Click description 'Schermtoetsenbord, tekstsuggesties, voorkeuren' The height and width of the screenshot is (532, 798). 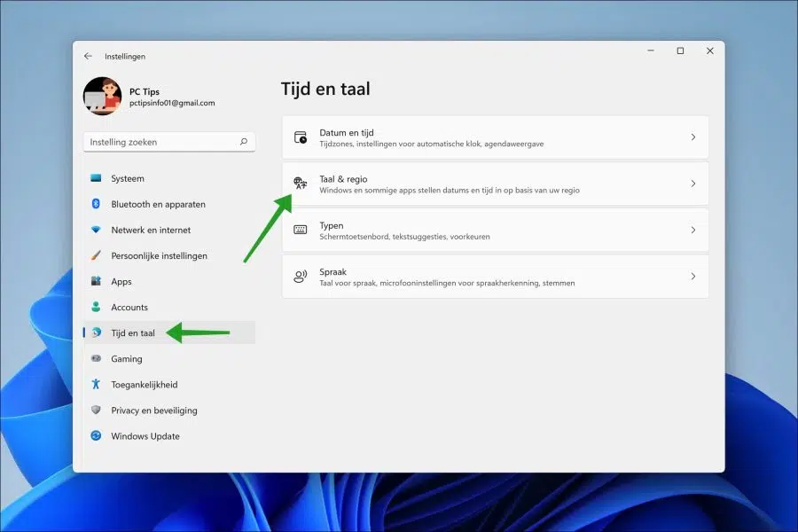[x=404, y=237]
